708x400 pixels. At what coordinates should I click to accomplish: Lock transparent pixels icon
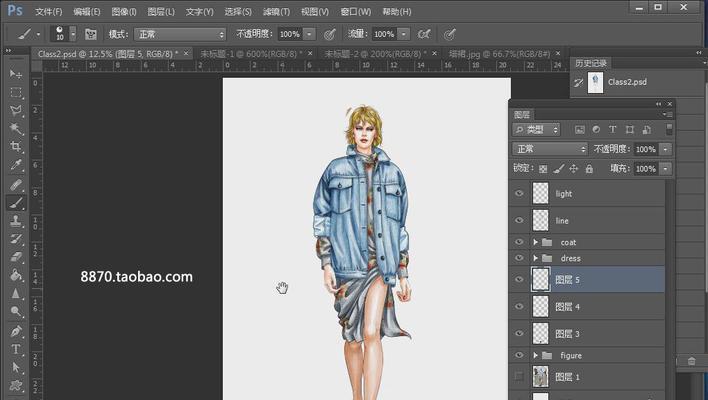[x=543, y=169]
